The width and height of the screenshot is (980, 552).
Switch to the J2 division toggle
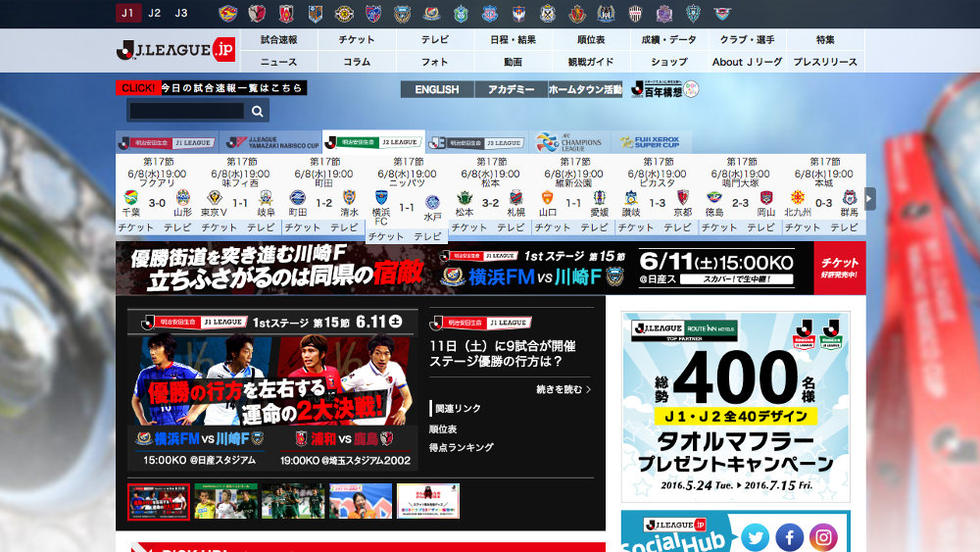coord(155,13)
